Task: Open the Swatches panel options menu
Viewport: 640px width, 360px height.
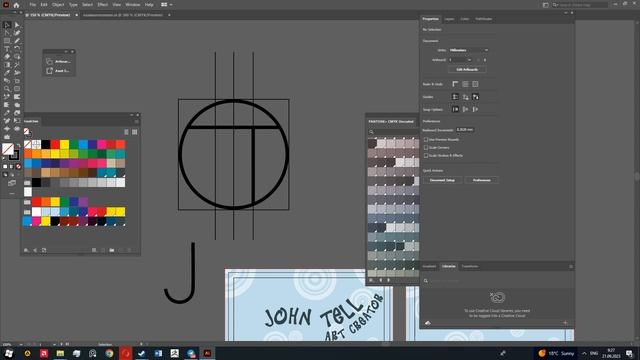Action: coord(136,121)
